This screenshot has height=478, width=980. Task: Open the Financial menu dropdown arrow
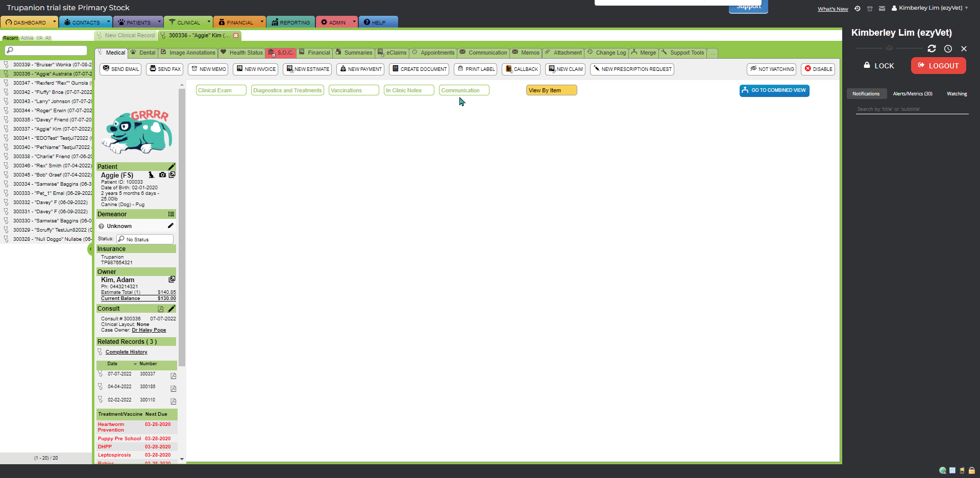pos(262,21)
